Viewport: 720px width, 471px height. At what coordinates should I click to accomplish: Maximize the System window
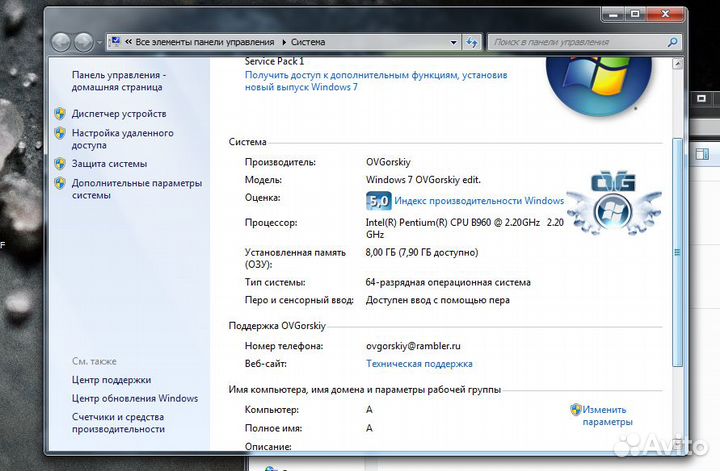[x=635, y=15]
